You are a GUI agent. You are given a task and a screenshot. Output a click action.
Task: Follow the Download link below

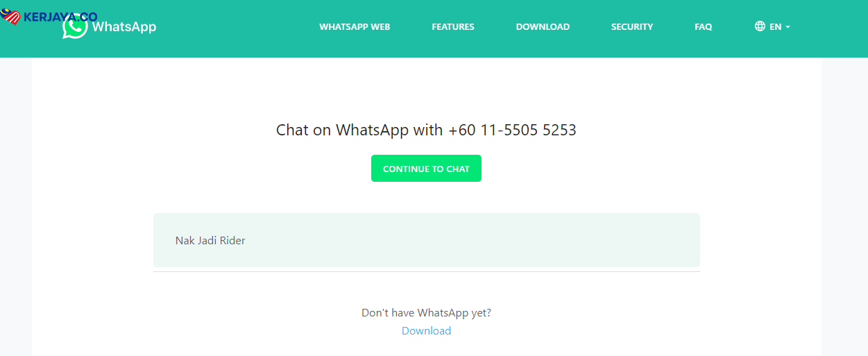[x=426, y=331]
